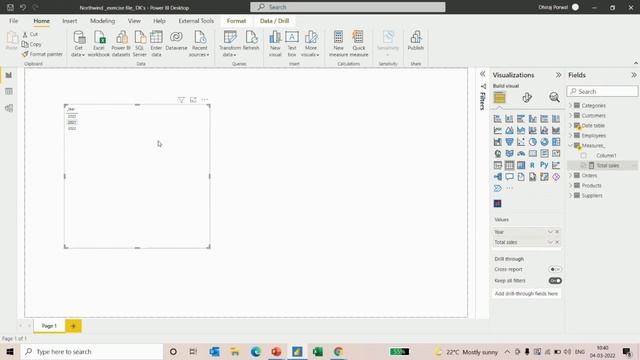The width and height of the screenshot is (640, 360).
Task: Select the KPI visual
Action: [x=556, y=153]
